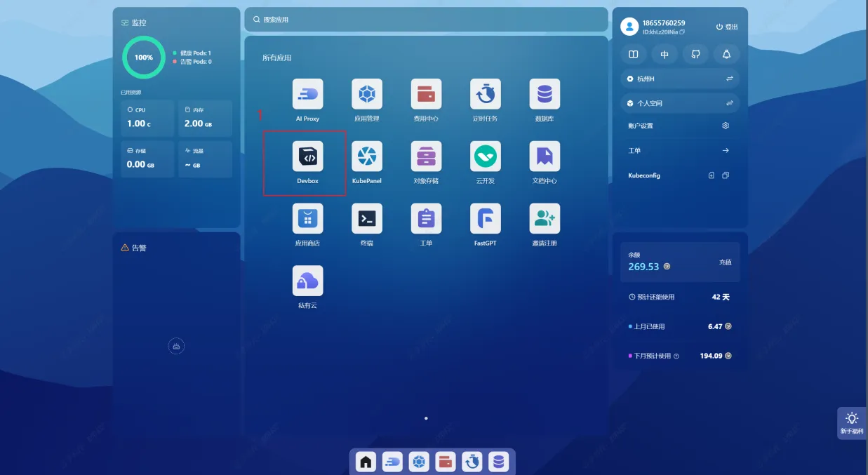Open the 云开发 app
868x475 pixels.
(485, 156)
